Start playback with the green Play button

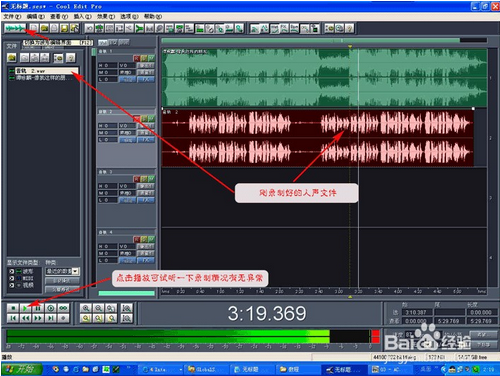pyautogui.click(x=25, y=308)
